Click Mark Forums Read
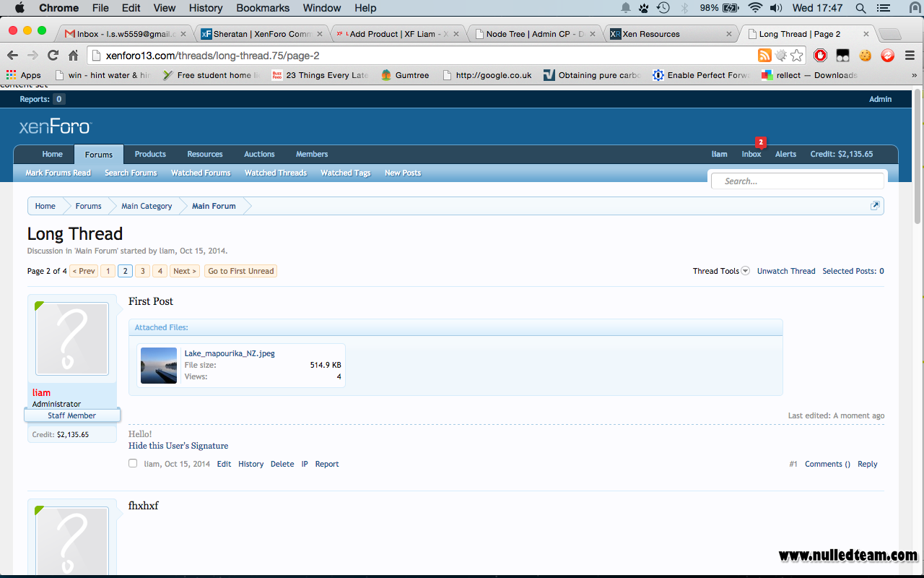The height and width of the screenshot is (578, 924). tap(58, 173)
